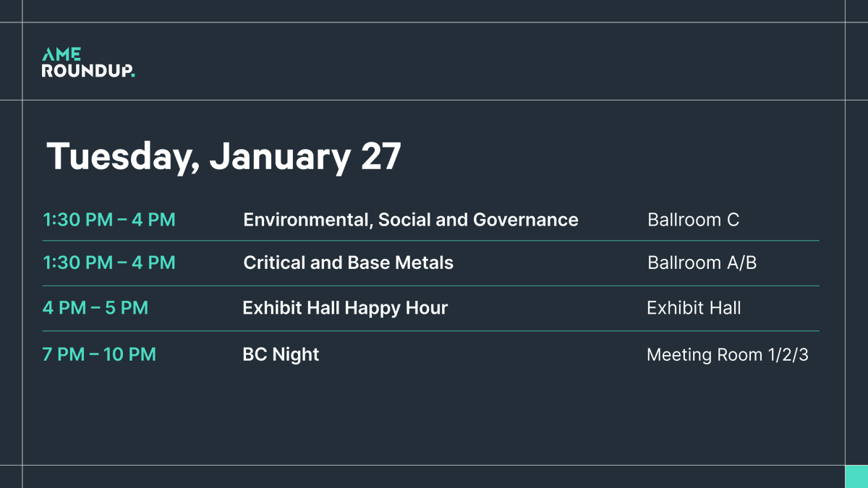Open the BC Night event
868x488 pixels.
281,354
